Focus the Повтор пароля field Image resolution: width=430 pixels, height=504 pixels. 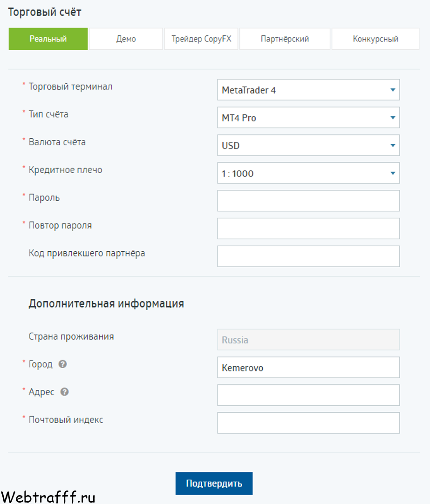[308, 228]
